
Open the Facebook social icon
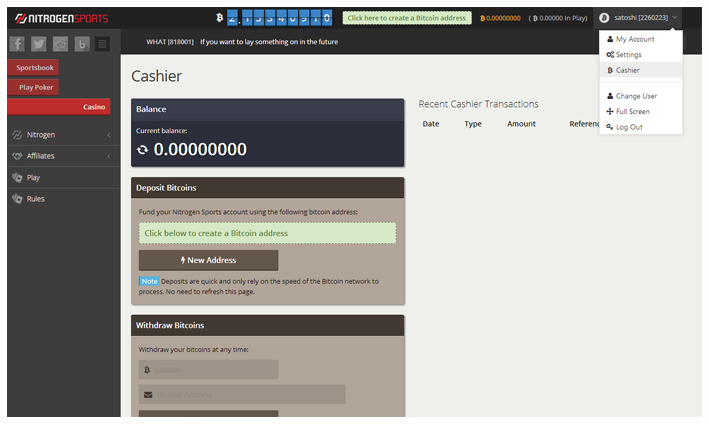pos(19,43)
